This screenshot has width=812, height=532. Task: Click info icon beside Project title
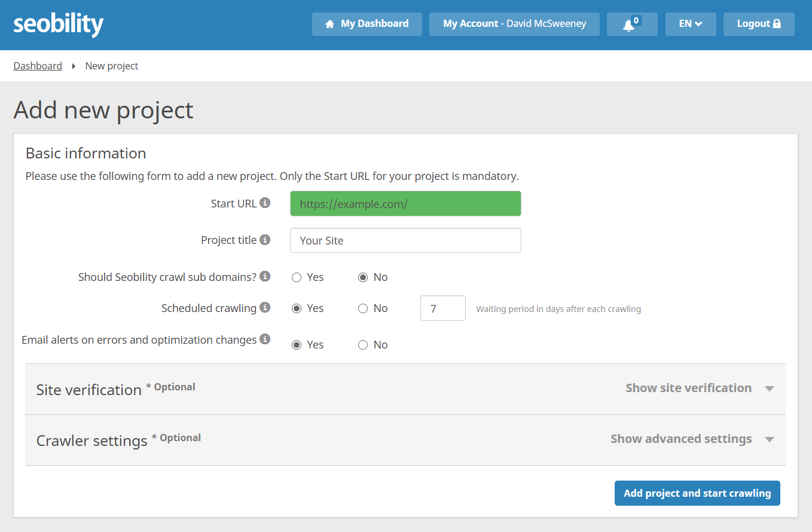[x=265, y=240]
